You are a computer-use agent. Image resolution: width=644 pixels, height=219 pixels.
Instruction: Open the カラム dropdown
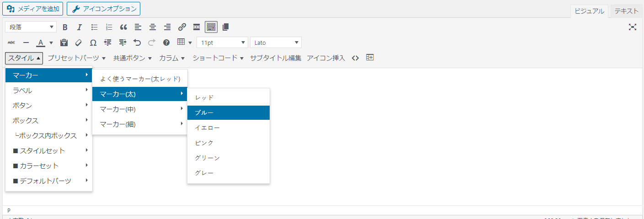coord(172,58)
